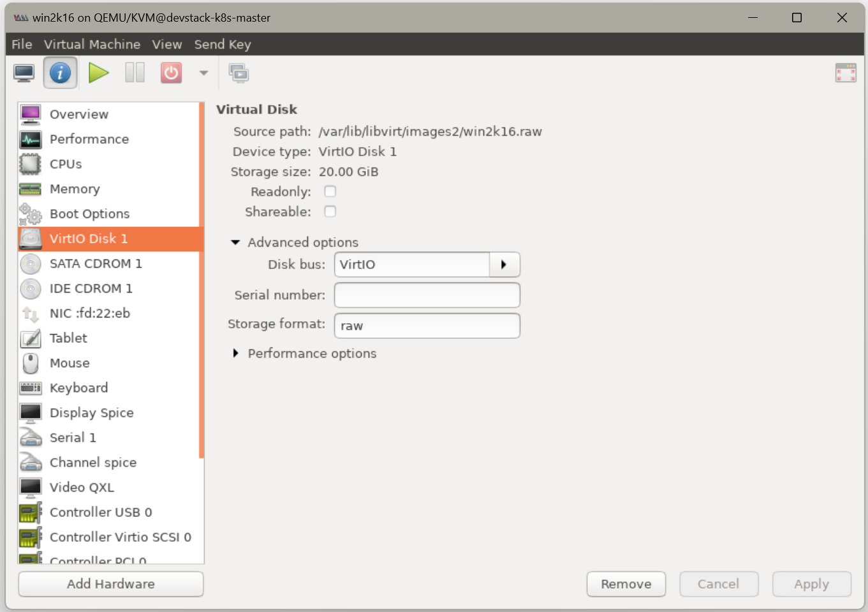
Task: Select the Memory module icon
Action: pos(31,189)
